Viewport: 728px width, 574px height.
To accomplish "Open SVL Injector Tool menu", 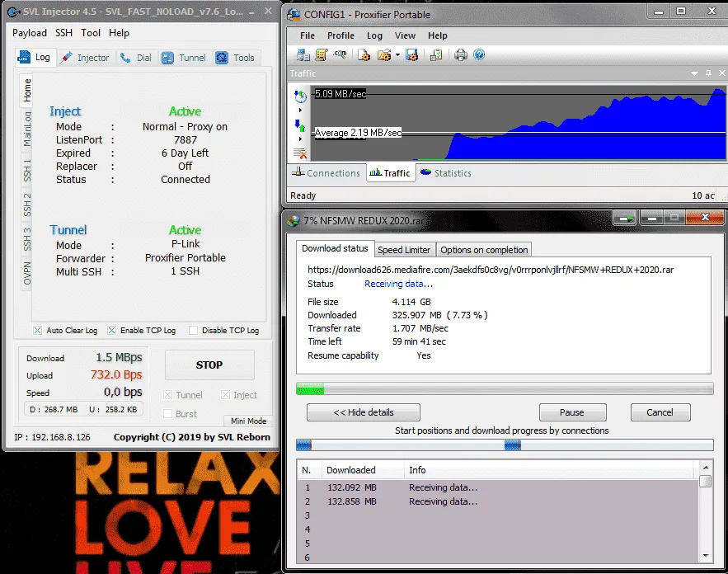I will 91,33.
